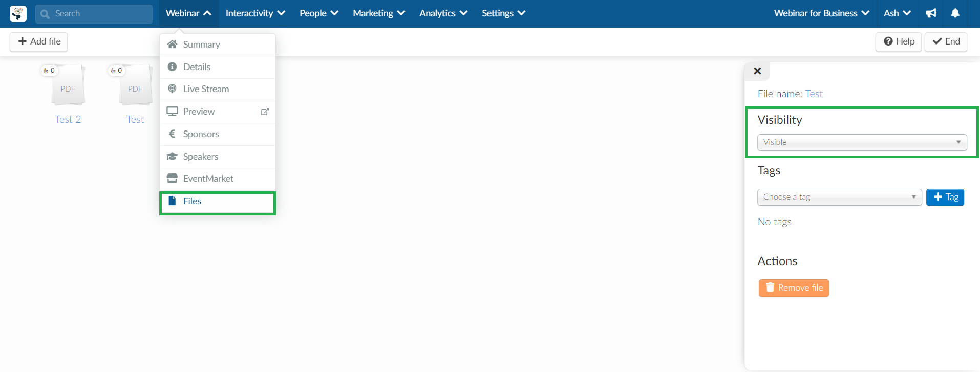Click the Test 2 file name link
The image size is (980, 372).
click(x=68, y=119)
